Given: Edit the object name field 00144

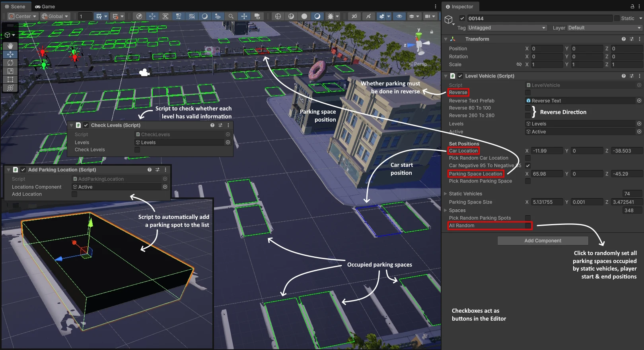Looking at the screenshot, I should [x=540, y=18].
